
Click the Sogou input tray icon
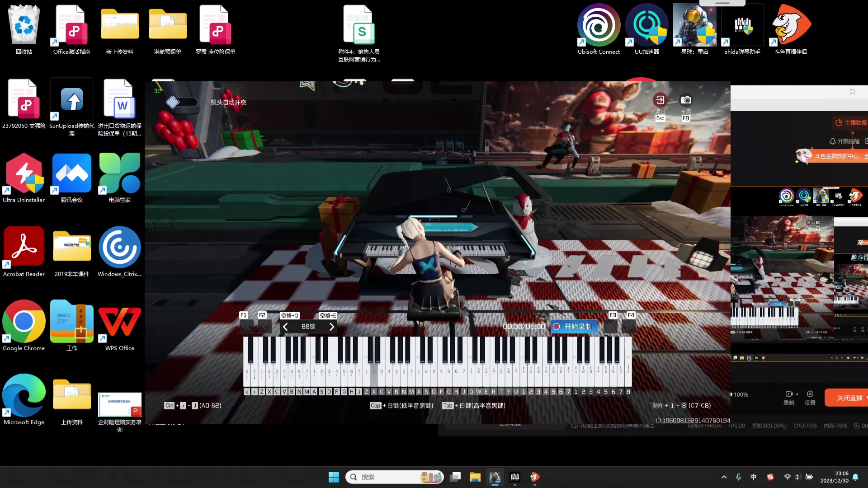pyautogui.click(x=770, y=477)
